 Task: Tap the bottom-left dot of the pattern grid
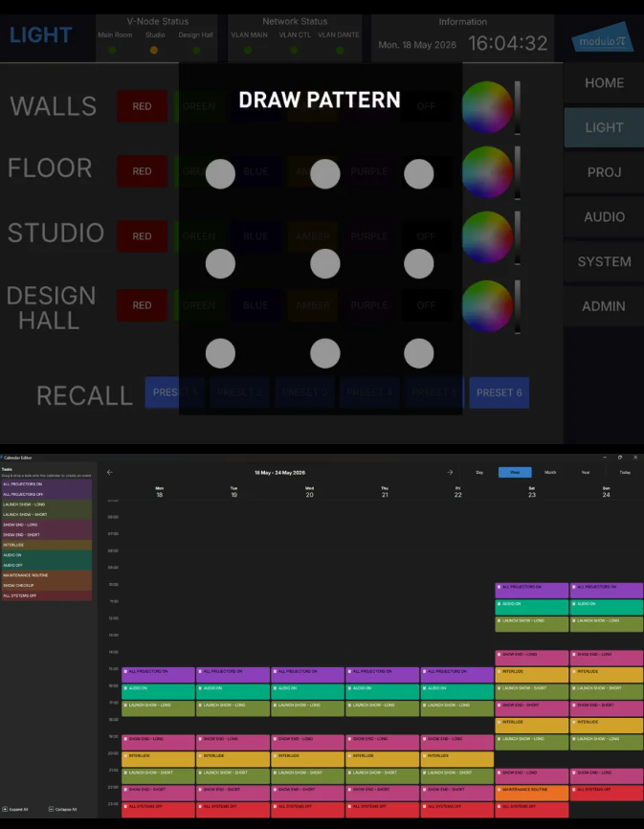(220, 353)
